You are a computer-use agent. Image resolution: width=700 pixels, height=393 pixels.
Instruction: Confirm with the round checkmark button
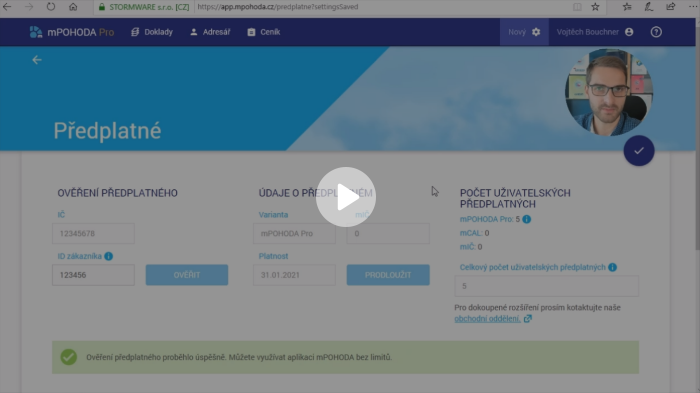pyautogui.click(x=639, y=151)
